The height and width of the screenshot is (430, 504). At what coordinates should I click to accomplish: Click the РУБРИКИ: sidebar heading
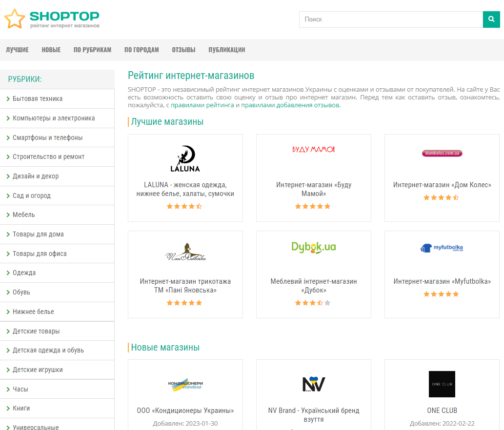(x=25, y=79)
